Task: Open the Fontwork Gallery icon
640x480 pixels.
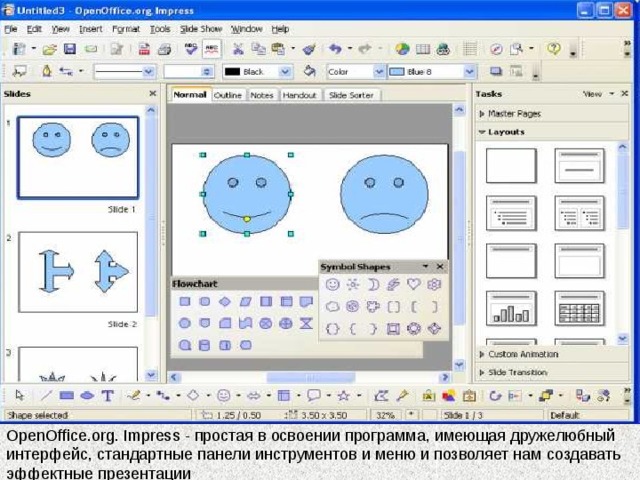Action: [x=429, y=395]
